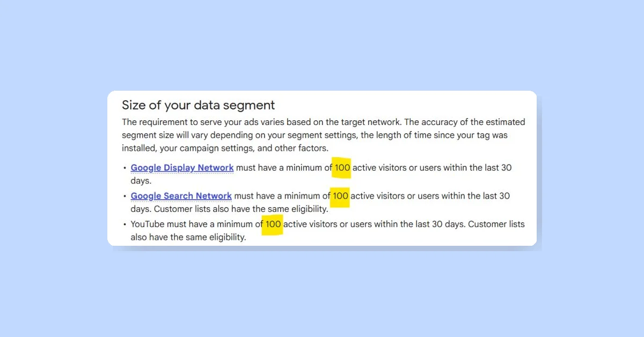
Task: Click the bullet dot before Google Search Network
Action: [x=124, y=196]
